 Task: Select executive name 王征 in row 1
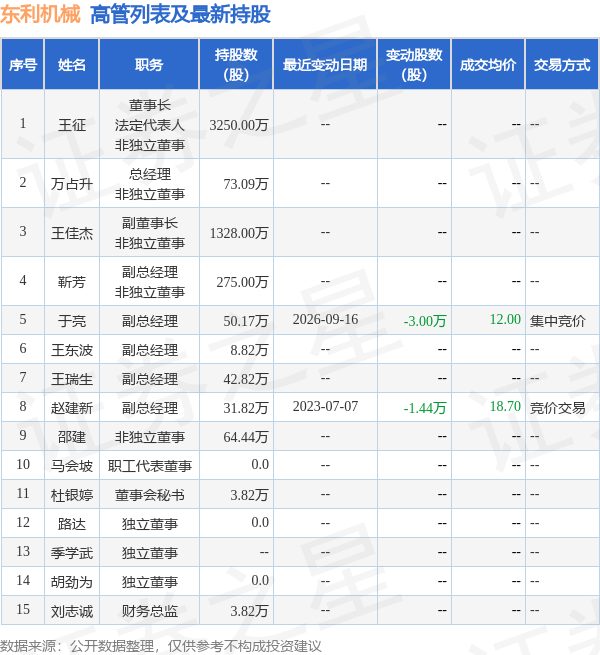pyautogui.click(x=71, y=124)
